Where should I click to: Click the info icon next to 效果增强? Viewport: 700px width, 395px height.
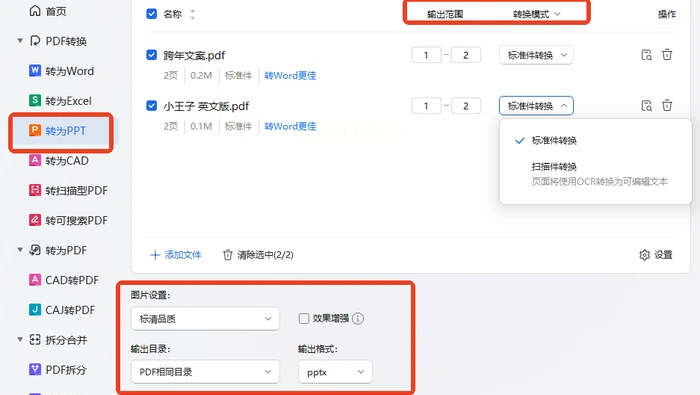[x=358, y=318]
